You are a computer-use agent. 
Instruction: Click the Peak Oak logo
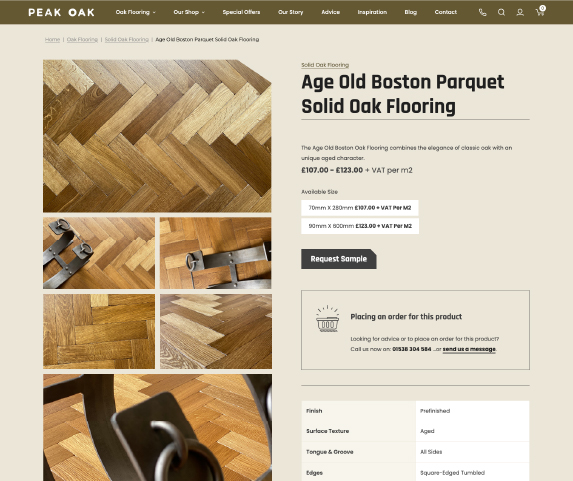(61, 12)
